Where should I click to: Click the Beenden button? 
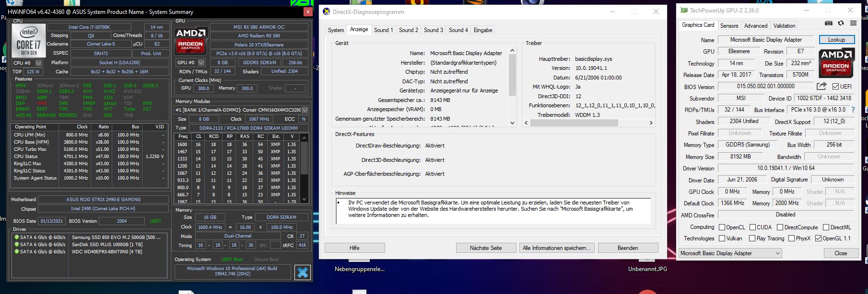[628, 248]
